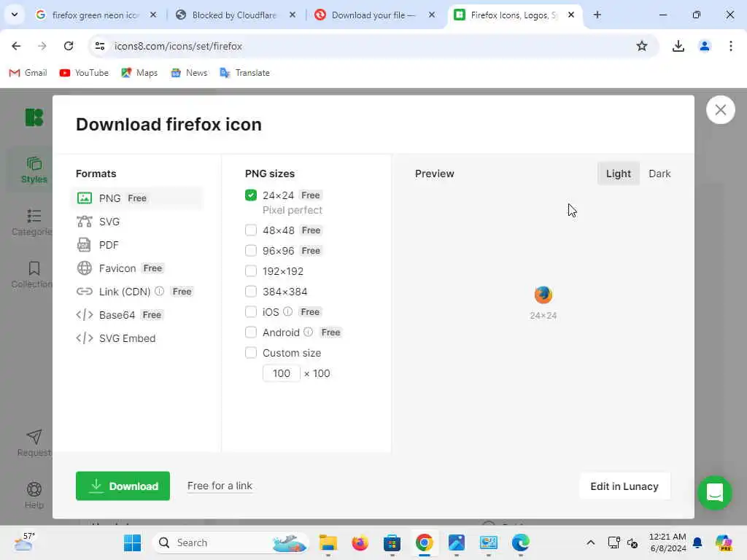Open the Gmail bookmark
This screenshot has width=747, height=560.
[28, 73]
